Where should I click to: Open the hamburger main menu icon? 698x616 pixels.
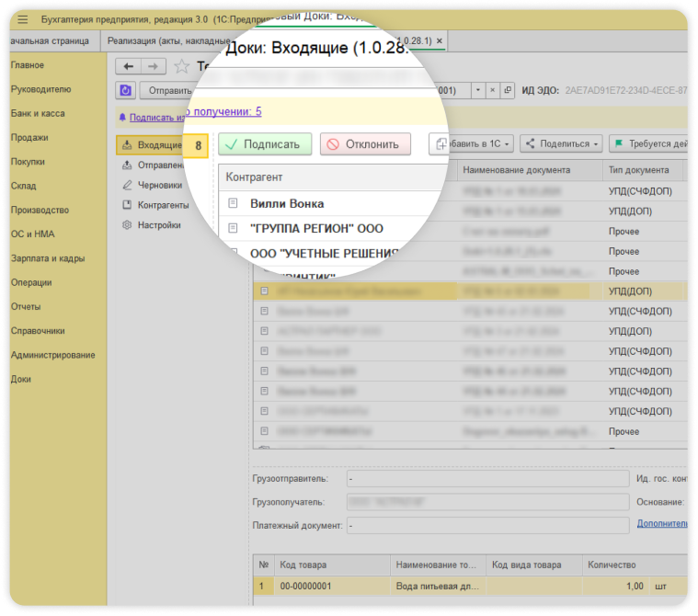point(23,18)
